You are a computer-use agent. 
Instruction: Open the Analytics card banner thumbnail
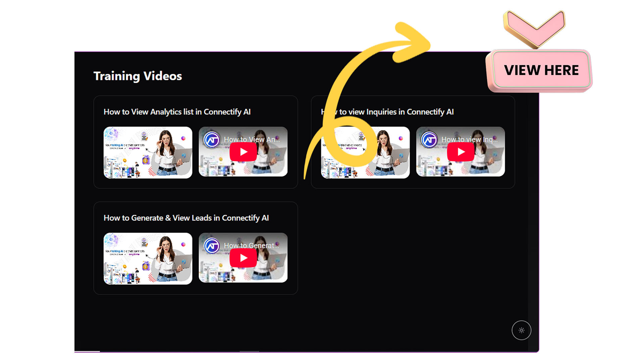(x=148, y=152)
